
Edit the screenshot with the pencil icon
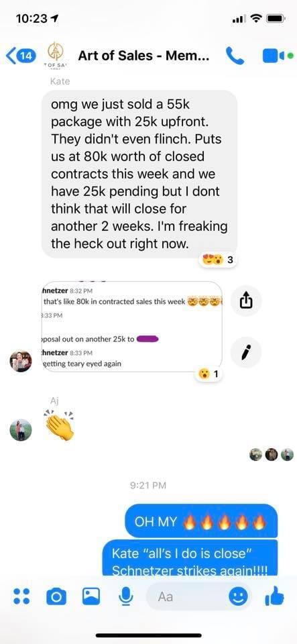(x=246, y=352)
